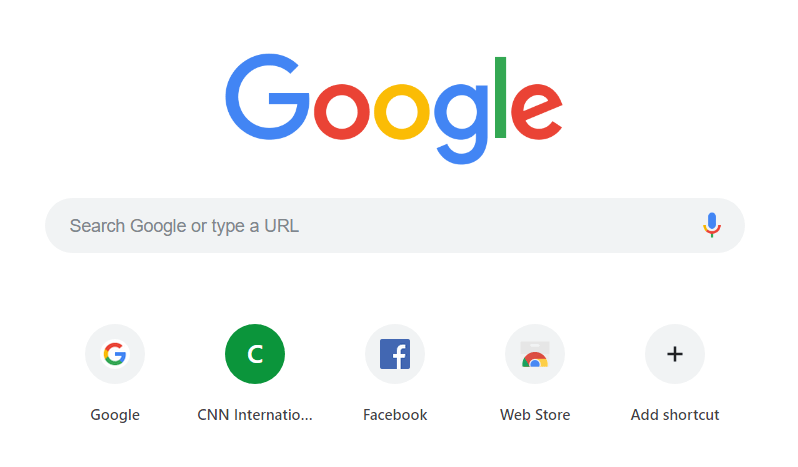The width and height of the screenshot is (798, 467).
Task: Click the 'Facebook' shortcut label
Action: pos(395,415)
